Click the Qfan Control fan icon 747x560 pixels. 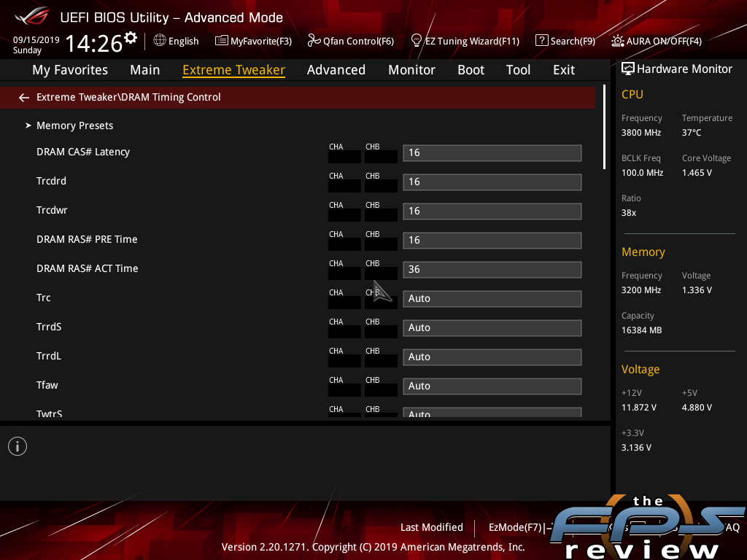tap(314, 41)
